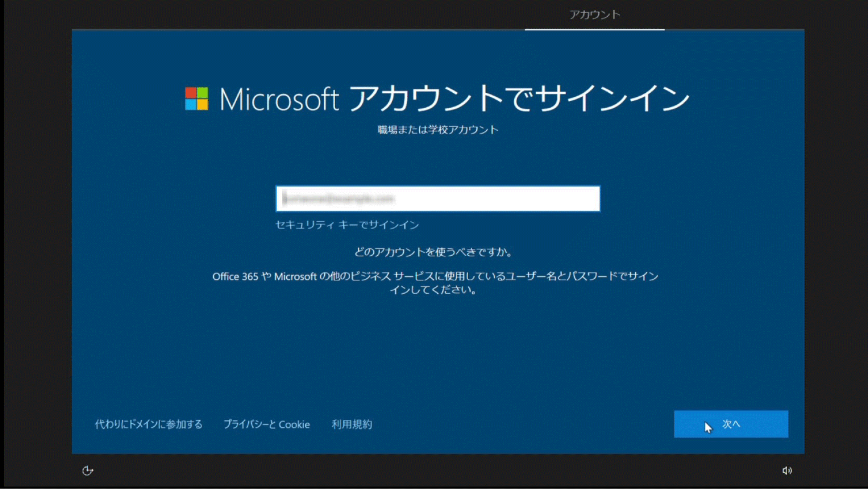This screenshot has height=490, width=868.
Task: Click the Microsoft logo in the heading
Action: 196,99
